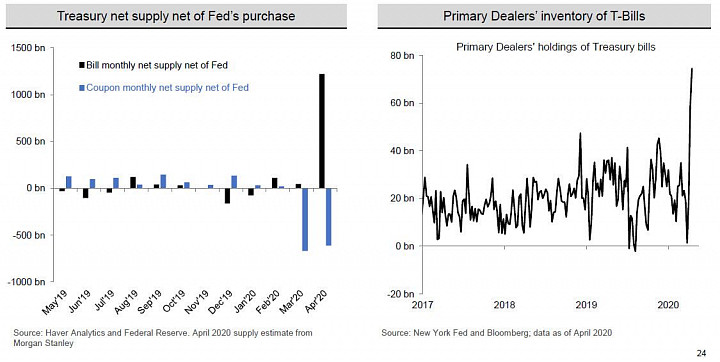Click the Primary Dealers' holdings subtitle text
The image size is (720, 362).
coord(556,47)
